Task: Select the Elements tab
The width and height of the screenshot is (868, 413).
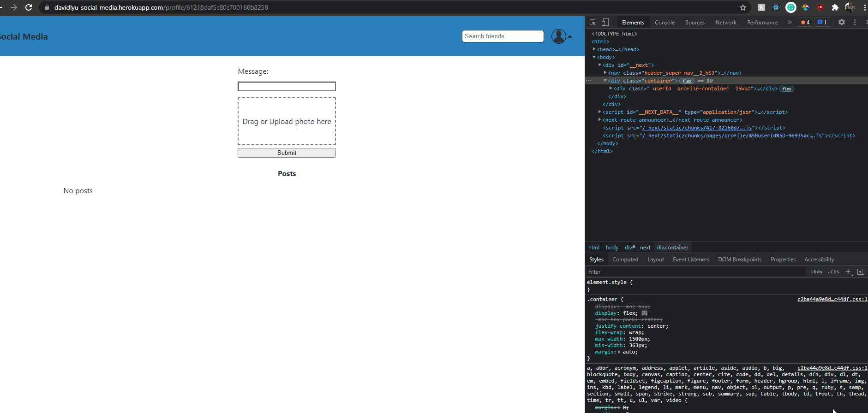Action: coord(633,22)
